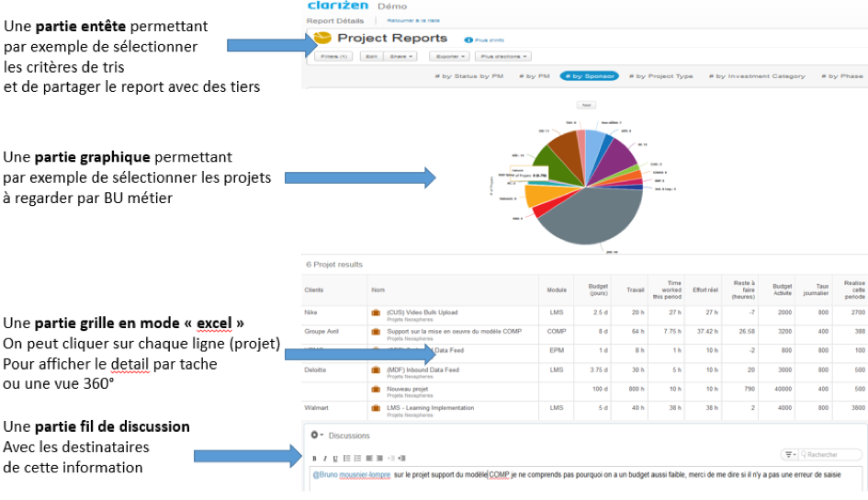Click briefcase icon of Video Bulk Upload project
Image resolution: width=868 pixels, height=500 pixels.
pos(376,312)
